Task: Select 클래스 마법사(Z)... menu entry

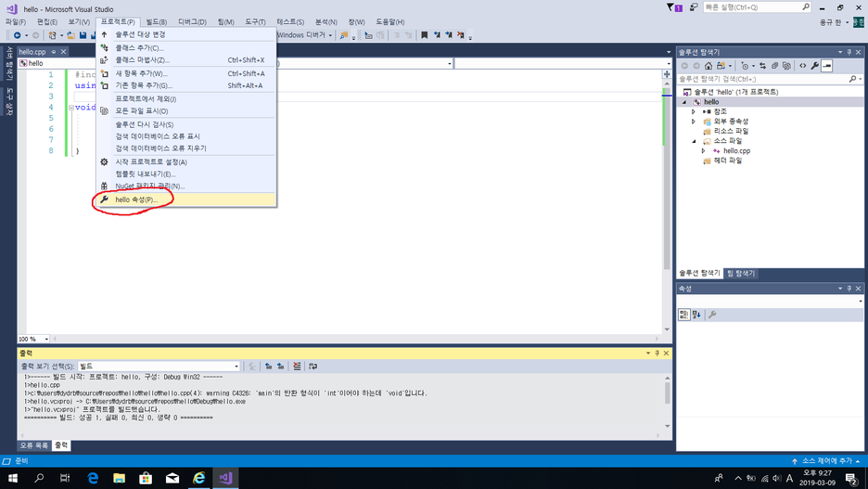Action: point(186,59)
